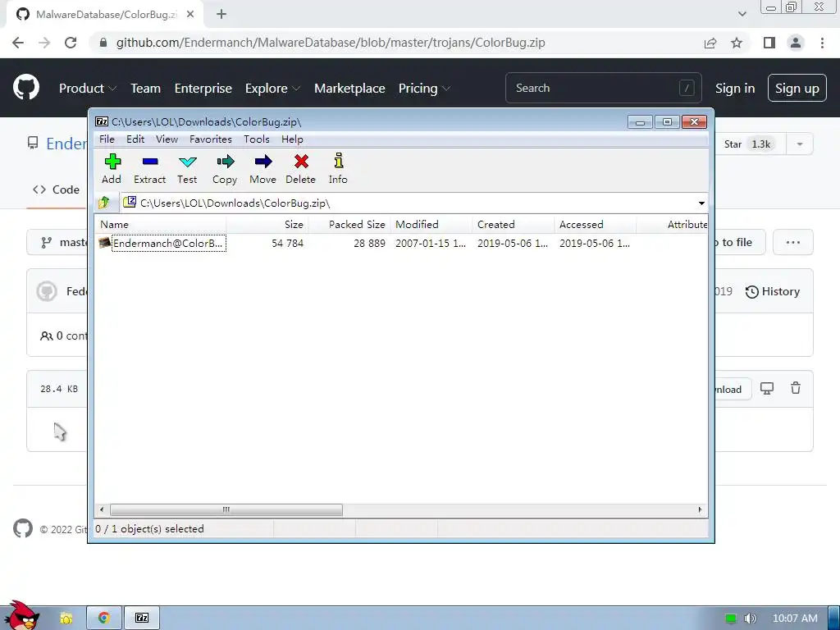840x630 pixels.
Task: Open the 7-Zip View menu
Action: (167, 139)
